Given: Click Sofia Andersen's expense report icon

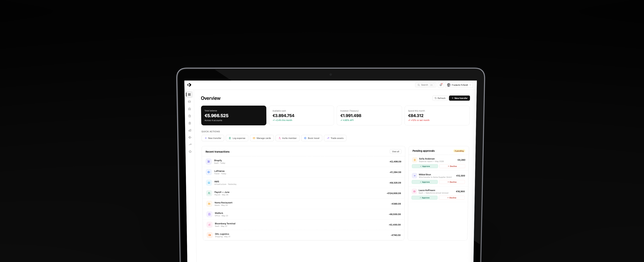Looking at the screenshot, I should point(415,160).
